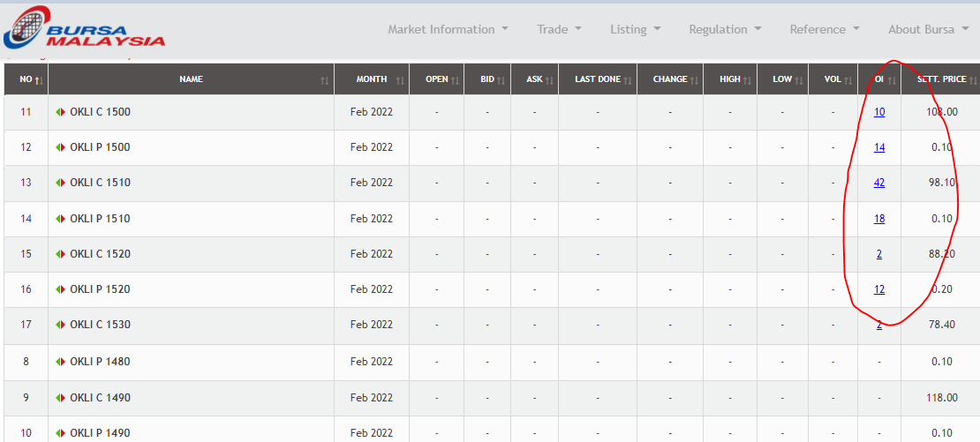This screenshot has height=442, width=980.
Task: Expand the Listing dropdown menu
Action: (635, 29)
